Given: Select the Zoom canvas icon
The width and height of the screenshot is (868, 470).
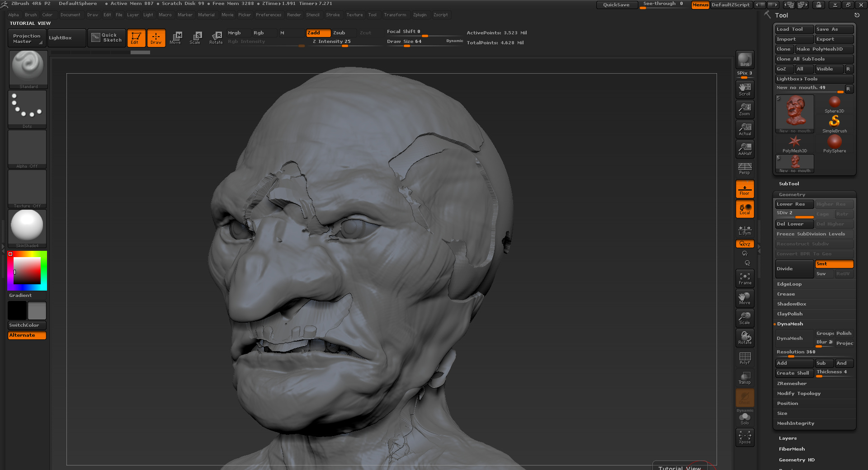Looking at the screenshot, I should [745, 109].
